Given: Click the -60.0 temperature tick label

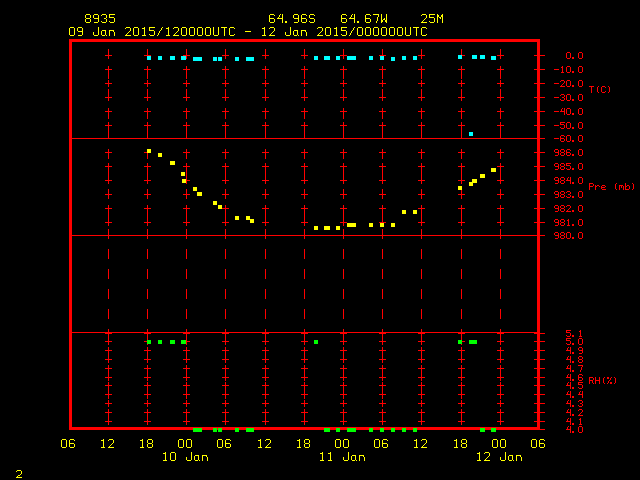Looking at the screenshot, I should click(569, 139).
